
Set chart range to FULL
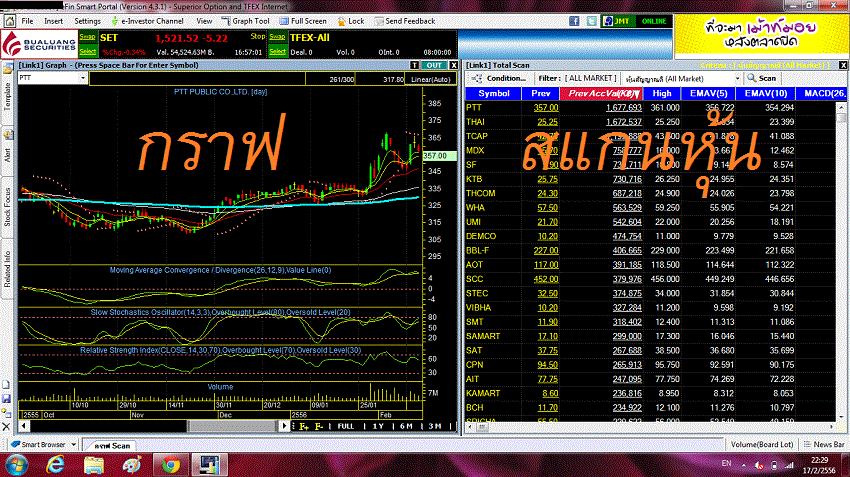coord(346,427)
